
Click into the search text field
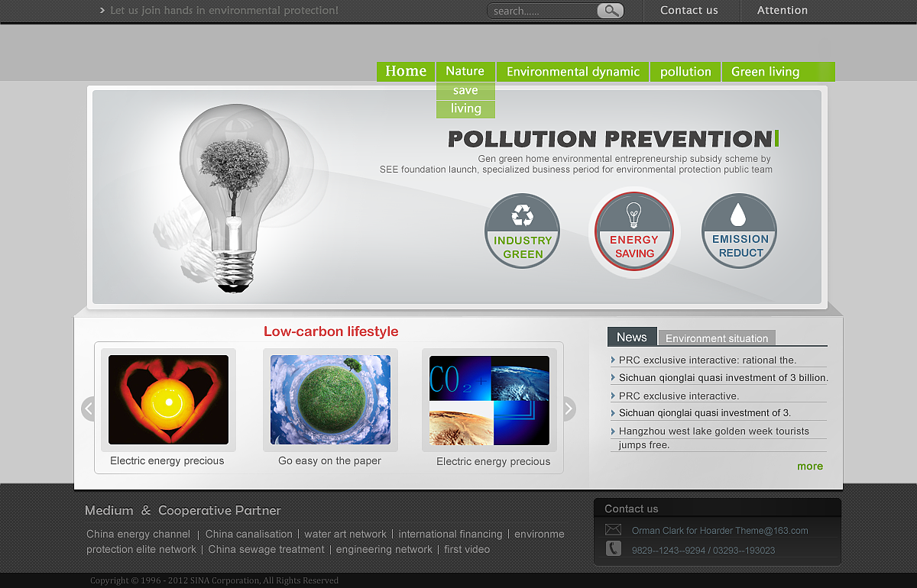coord(543,11)
